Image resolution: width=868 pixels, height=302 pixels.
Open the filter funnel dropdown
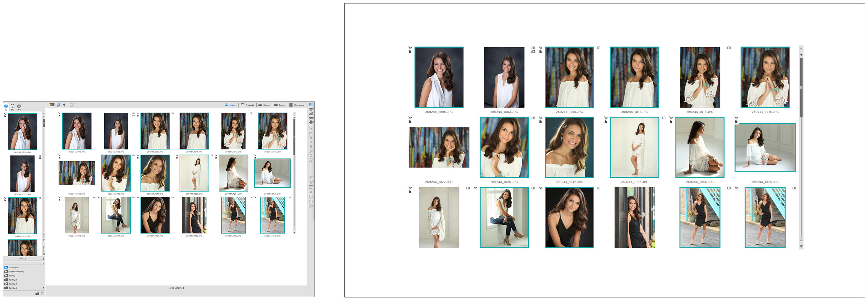[43, 259]
